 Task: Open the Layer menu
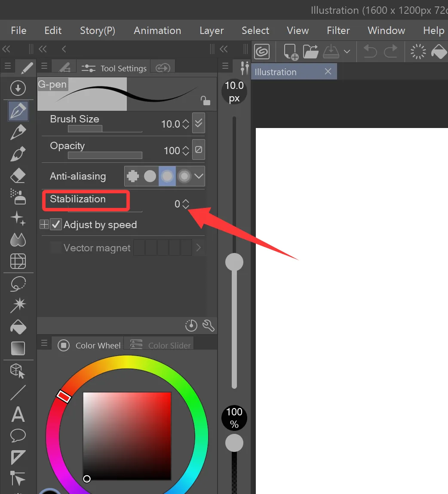click(212, 30)
